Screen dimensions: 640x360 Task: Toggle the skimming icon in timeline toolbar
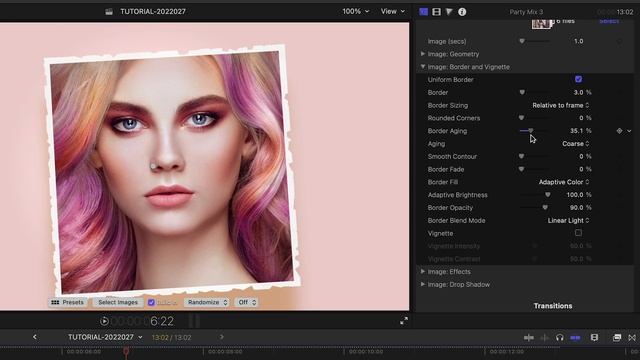529,338
